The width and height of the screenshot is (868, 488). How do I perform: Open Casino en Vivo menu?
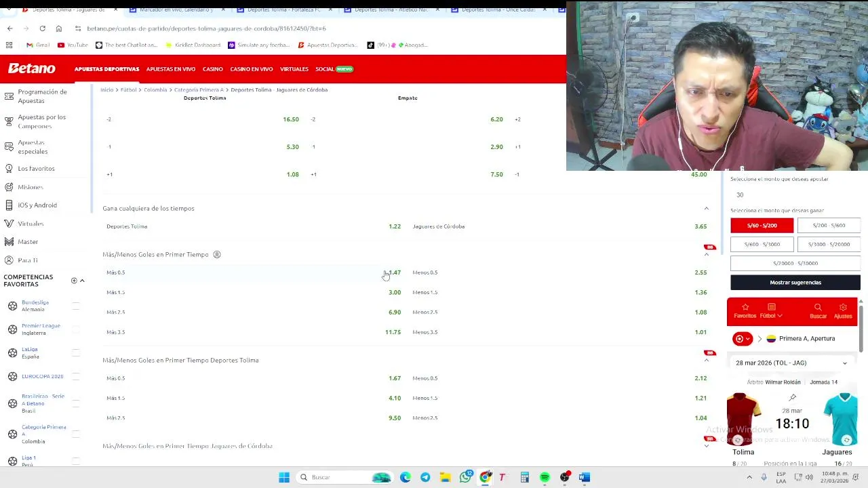(x=251, y=69)
